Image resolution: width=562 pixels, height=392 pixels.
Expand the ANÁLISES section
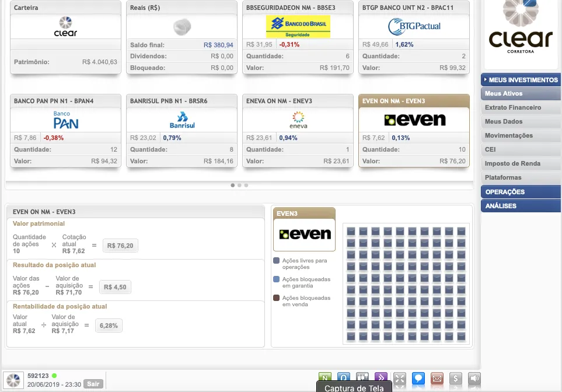(x=521, y=206)
